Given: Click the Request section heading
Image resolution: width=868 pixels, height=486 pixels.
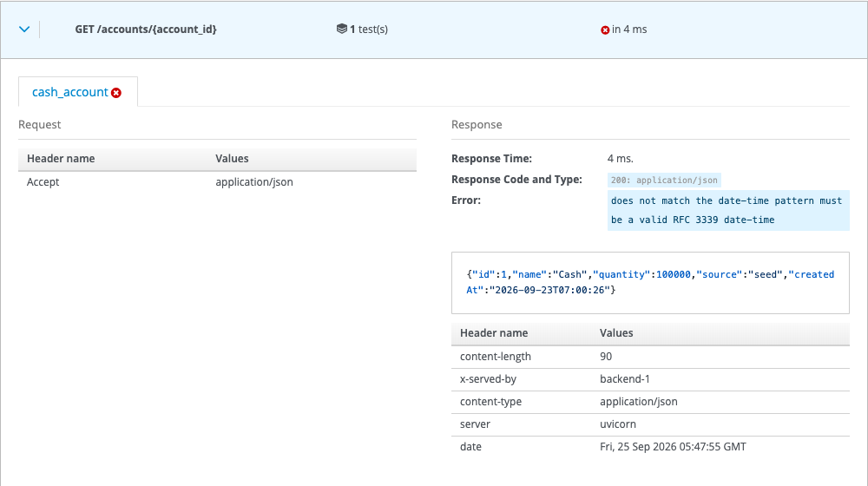Looking at the screenshot, I should 40,125.
